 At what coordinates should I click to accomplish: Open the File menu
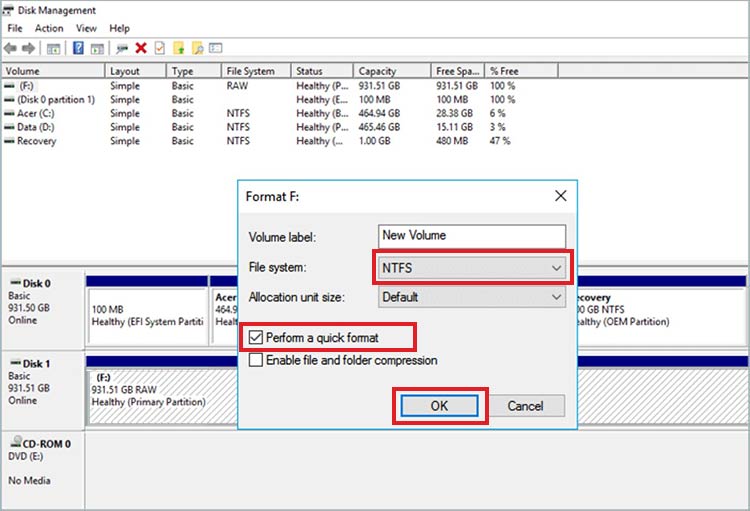coord(15,28)
